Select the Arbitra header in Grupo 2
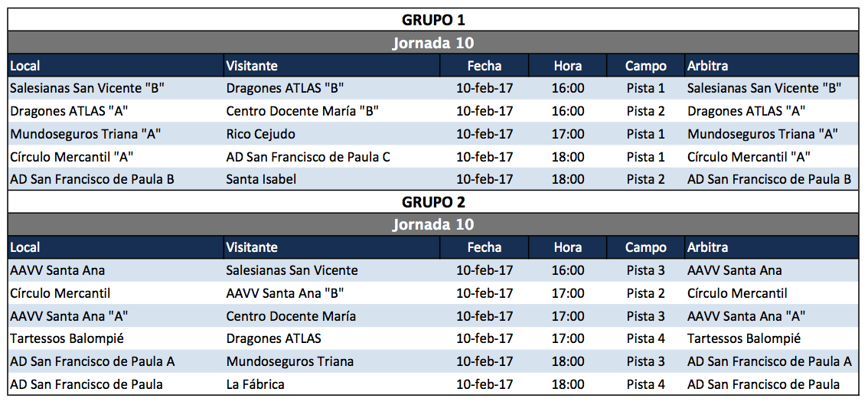 (x=708, y=247)
